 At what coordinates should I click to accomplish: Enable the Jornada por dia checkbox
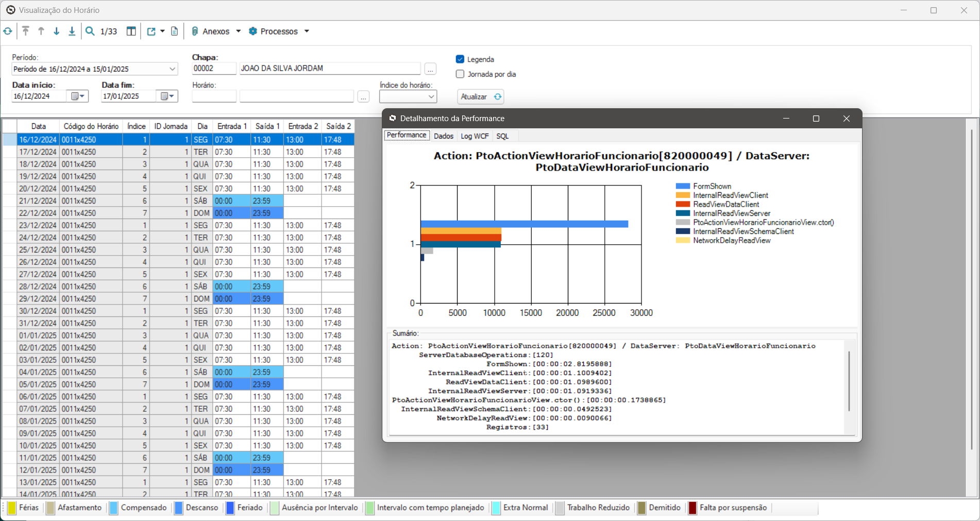click(x=460, y=74)
